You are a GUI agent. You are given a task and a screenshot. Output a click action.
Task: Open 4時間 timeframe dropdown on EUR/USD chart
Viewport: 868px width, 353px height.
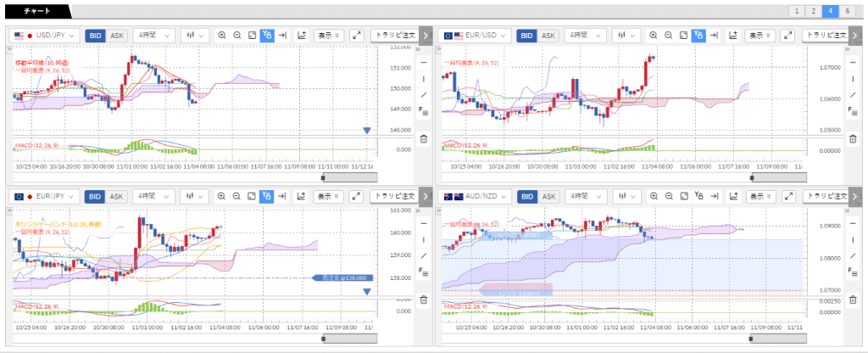tap(587, 36)
